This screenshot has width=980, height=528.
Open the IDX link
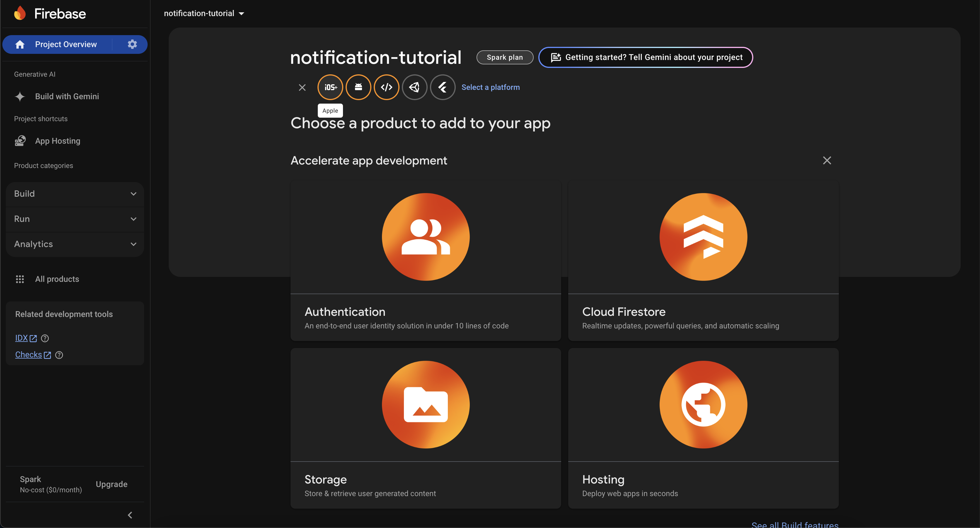(21, 338)
